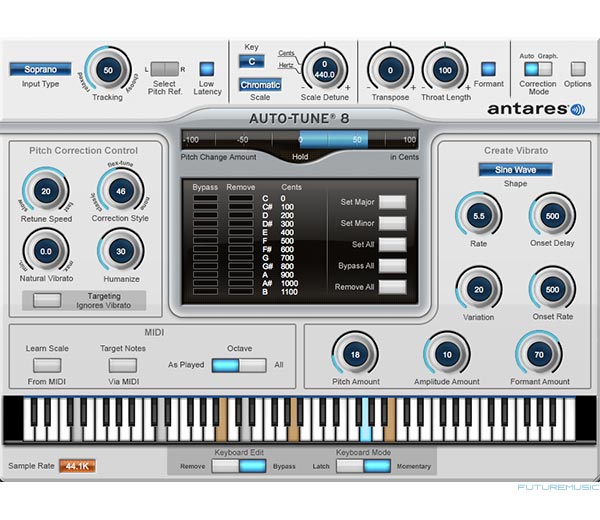The width and height of the screenshot is (600, 520).
Task: Enable the Low Latency button
Action: point(207,69)
